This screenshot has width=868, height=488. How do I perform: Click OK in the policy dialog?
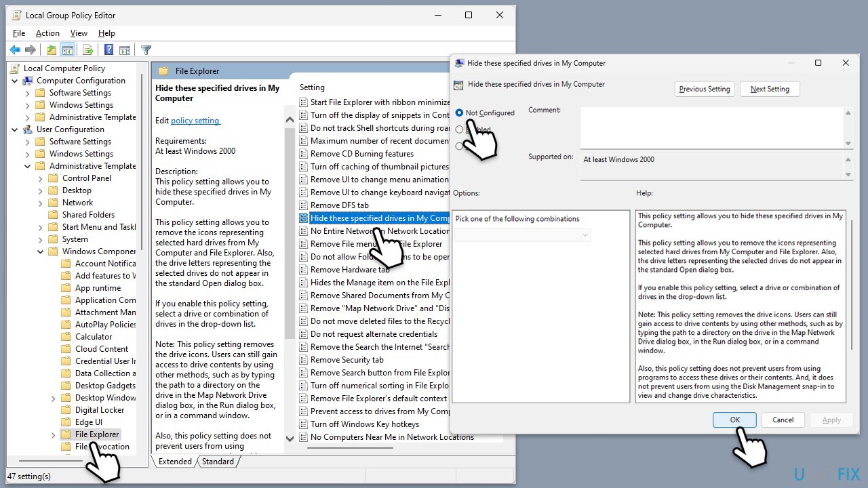point(734,420)
